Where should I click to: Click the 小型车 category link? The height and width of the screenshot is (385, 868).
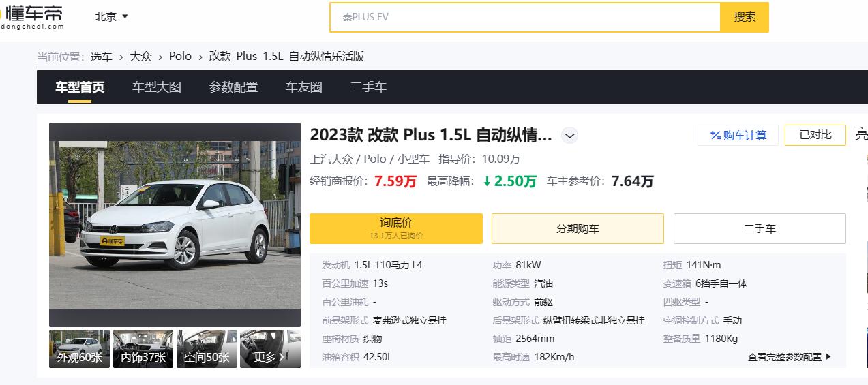[413, 159]
